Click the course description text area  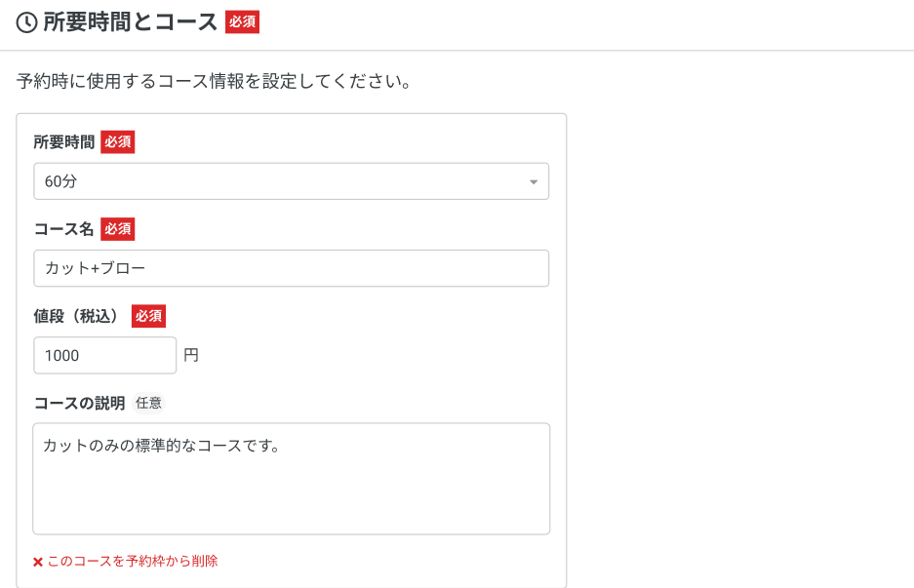click(x=291, y=478)
